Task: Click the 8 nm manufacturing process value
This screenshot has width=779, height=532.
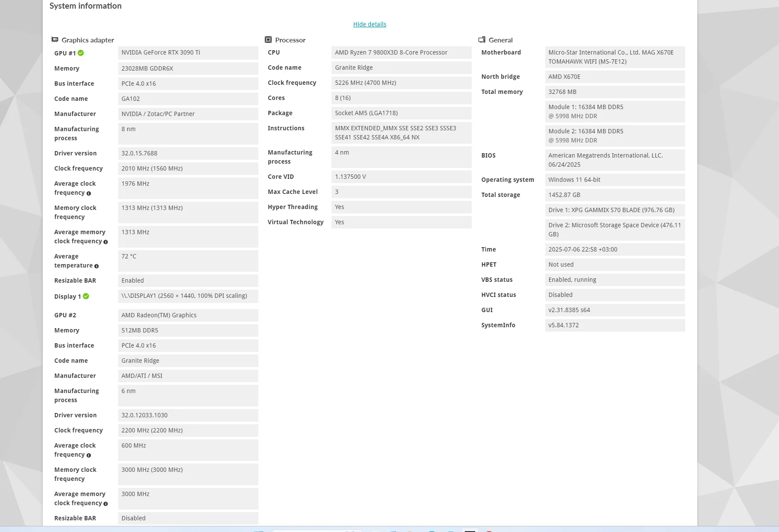Action: pos(188,133)
